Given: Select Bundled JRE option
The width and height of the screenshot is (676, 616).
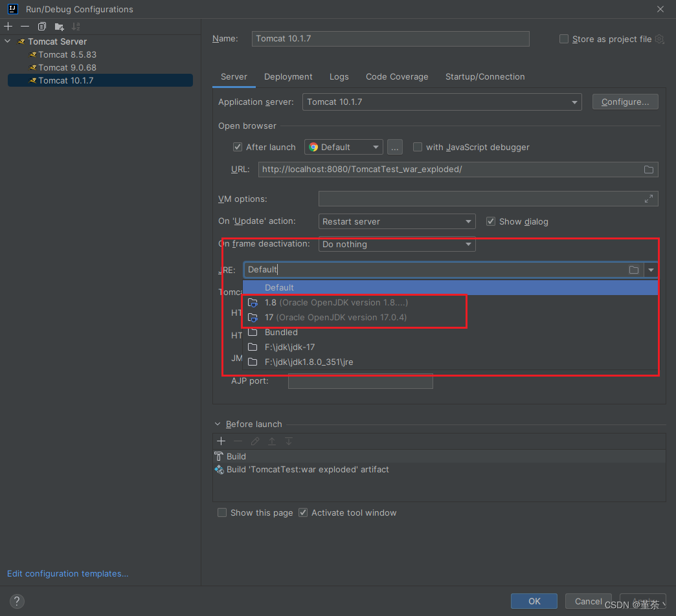Looking at the screenshot, I should [450, 333].
